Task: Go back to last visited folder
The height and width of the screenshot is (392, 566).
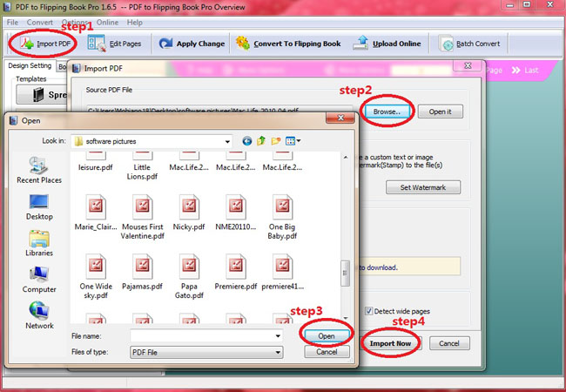Action: tap(247, 141)
